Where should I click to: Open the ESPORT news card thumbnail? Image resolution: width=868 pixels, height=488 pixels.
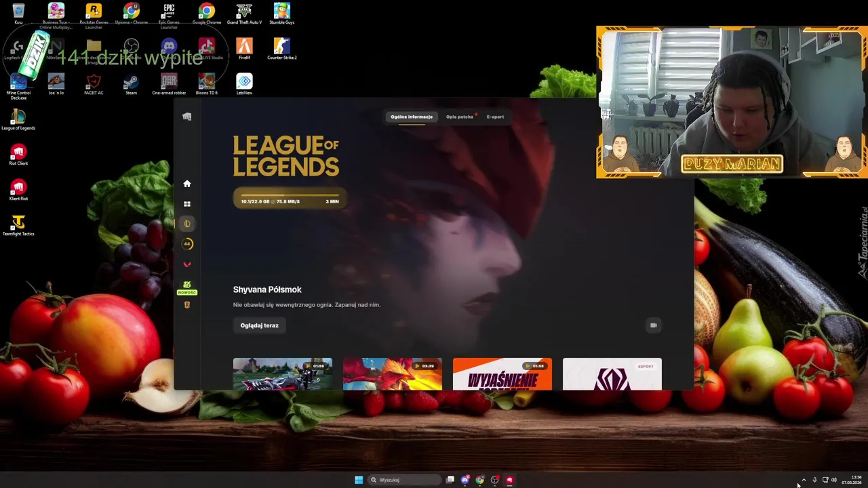(x=612, y=374)
